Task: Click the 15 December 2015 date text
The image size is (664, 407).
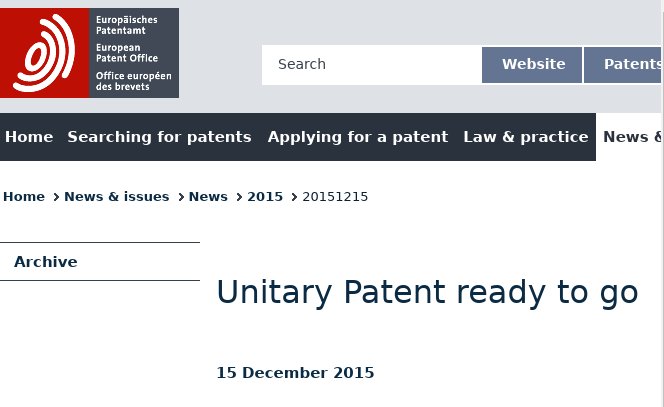Action: pos(295,373)
